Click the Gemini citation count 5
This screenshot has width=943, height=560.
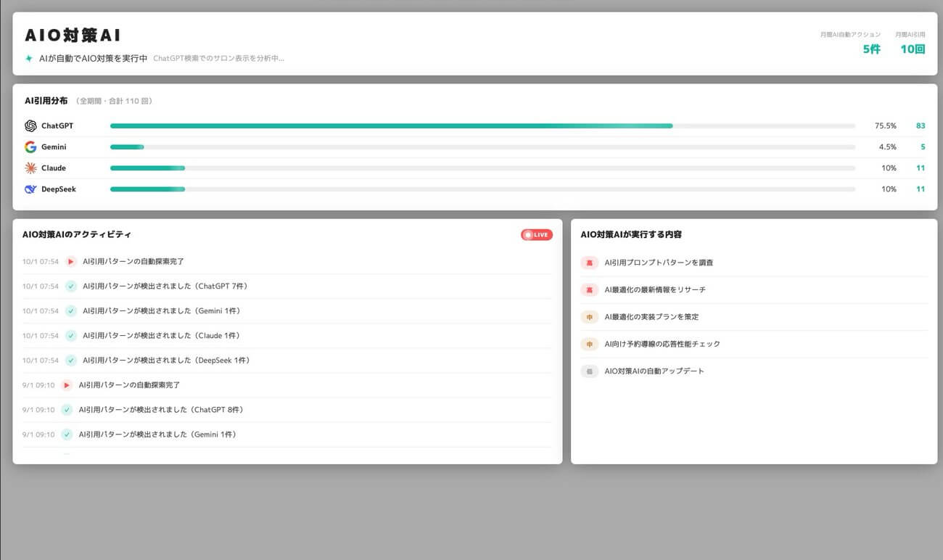(x=923, y=147)
